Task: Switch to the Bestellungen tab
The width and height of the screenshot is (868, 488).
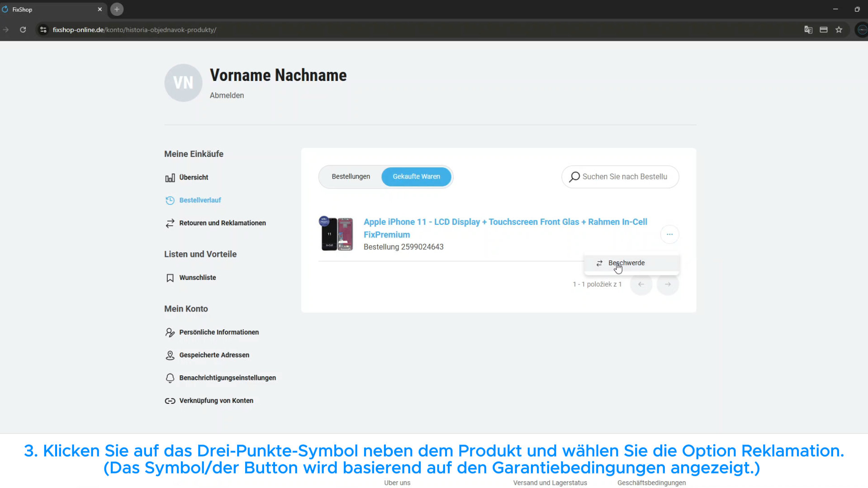Action: pyautogui.click(x=351, y=176)
